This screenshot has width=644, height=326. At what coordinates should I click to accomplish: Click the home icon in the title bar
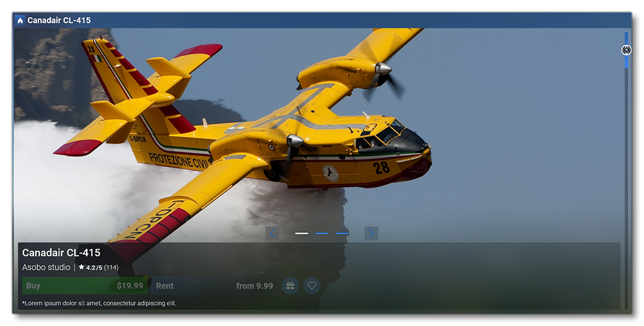tap(20, 20)
